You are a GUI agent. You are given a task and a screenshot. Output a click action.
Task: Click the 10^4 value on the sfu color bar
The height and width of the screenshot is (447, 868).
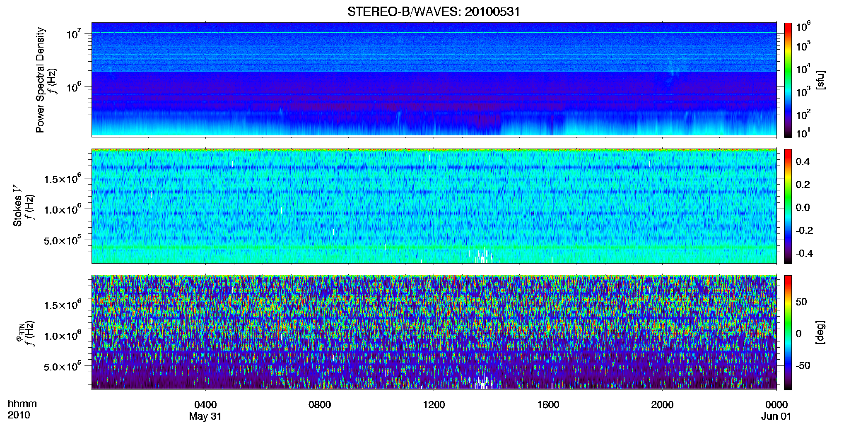coord(803,69)
